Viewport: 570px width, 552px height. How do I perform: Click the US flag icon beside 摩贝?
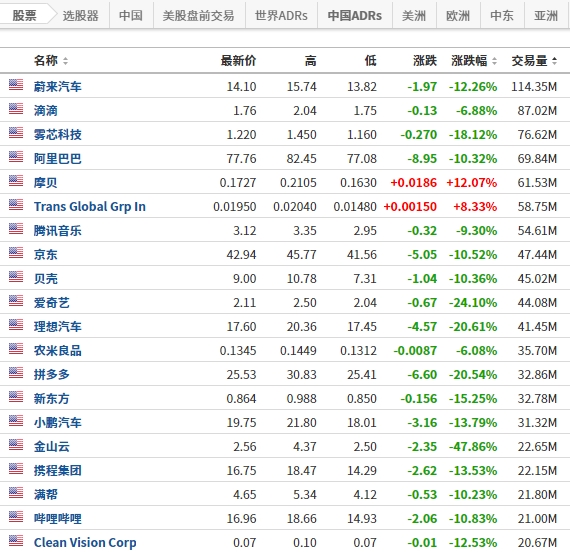[16, 181]
